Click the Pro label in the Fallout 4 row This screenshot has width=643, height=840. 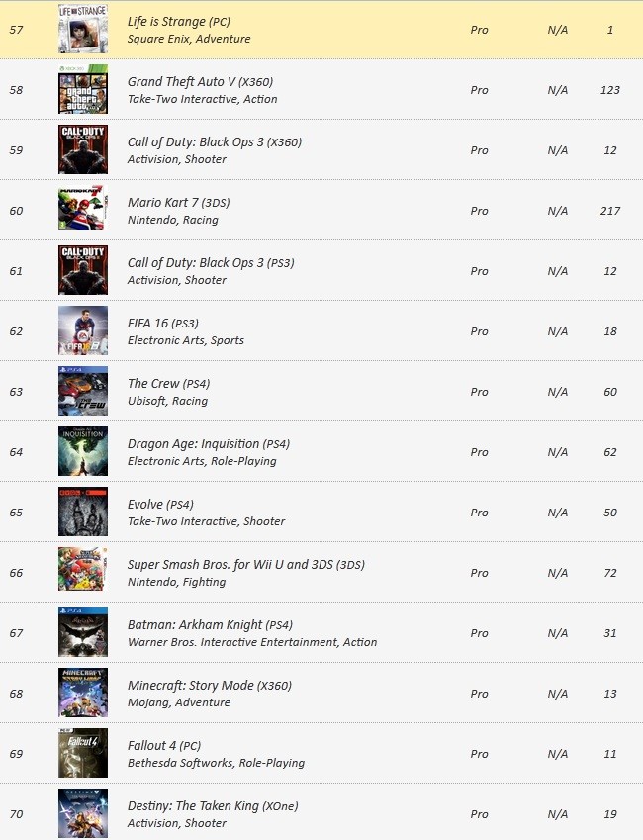pos(479,754)
